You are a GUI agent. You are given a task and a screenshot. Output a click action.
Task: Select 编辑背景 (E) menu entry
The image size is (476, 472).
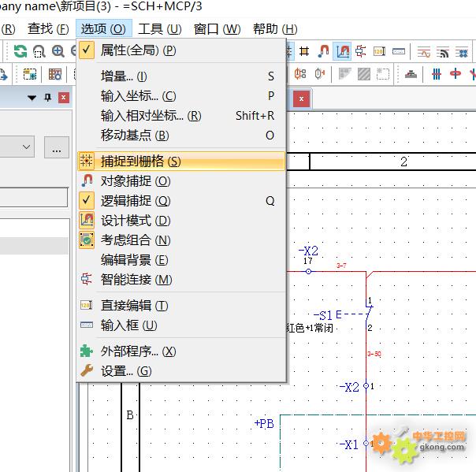click(181, 260)
